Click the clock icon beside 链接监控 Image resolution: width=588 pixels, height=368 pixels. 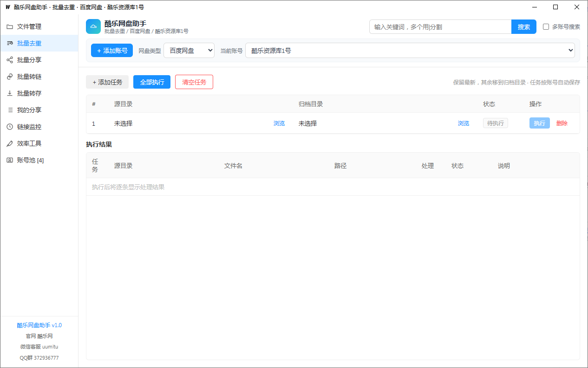pos(10,127)
